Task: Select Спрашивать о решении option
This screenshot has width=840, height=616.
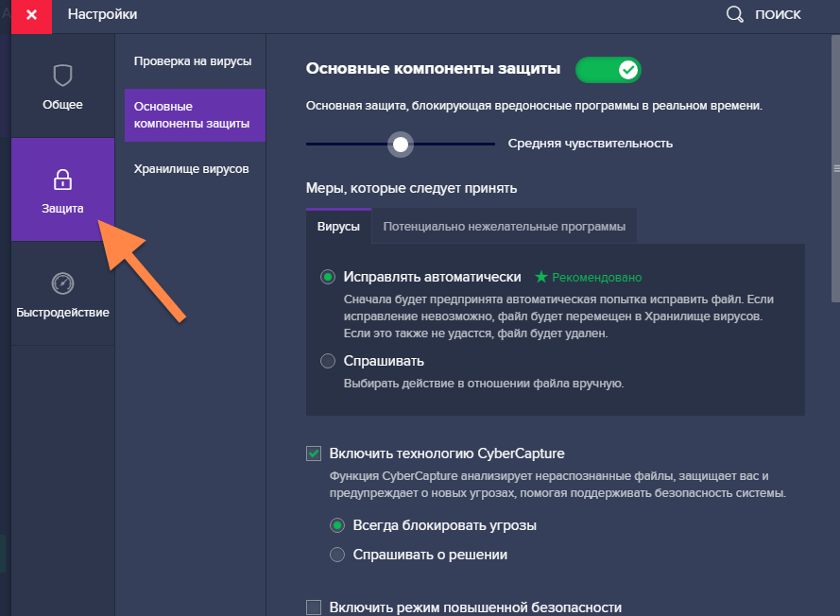Action: coord(337,555)
